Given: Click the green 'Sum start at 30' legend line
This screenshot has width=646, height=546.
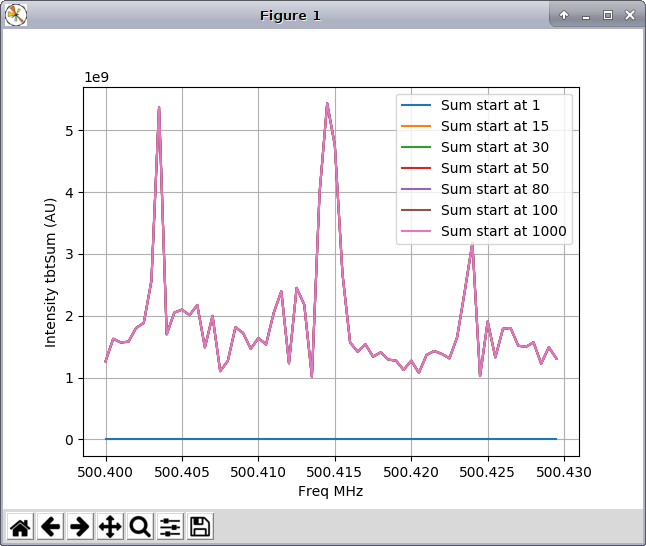Looking at the screenshot, I should pyautogui.click(x=416, y=147).
